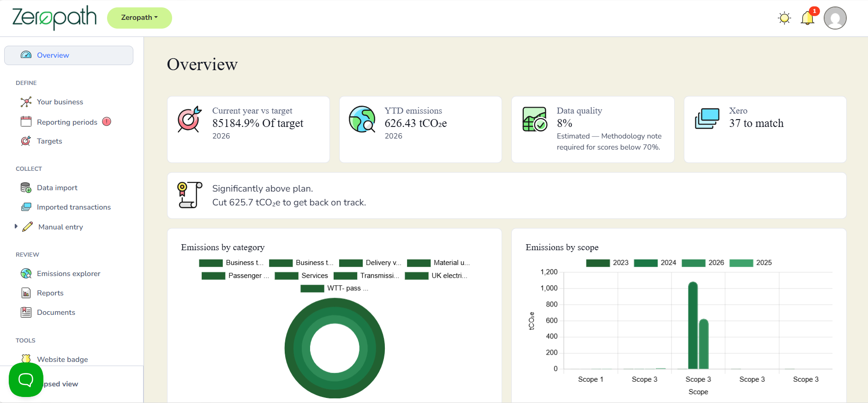The width and height of the screenshot is (868, 403).
Task: Toggle light mode via sun icon
Action: pyautogui.click(x=784, y=18)
